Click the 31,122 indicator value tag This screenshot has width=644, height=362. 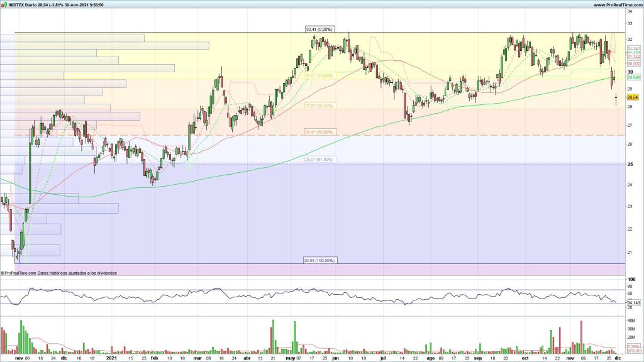(x=632, y=57)
